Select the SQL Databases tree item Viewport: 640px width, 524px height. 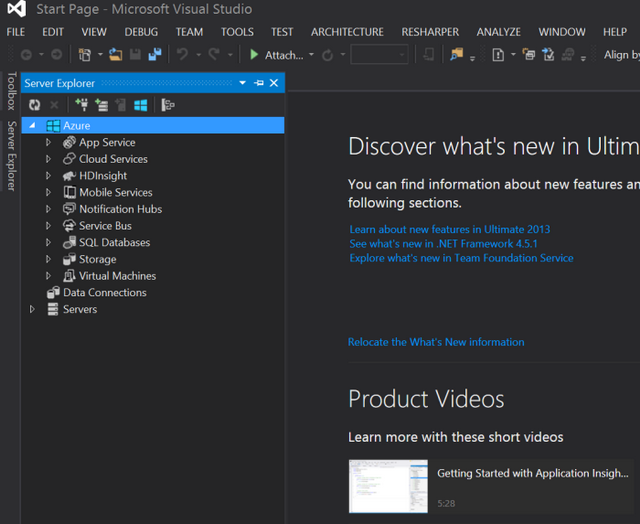[x=114, y=242]
